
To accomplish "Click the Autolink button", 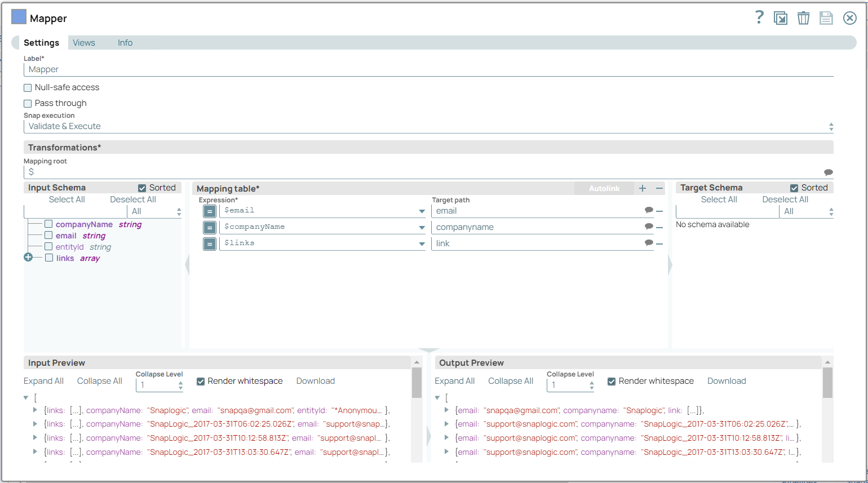I will [604, 188].
